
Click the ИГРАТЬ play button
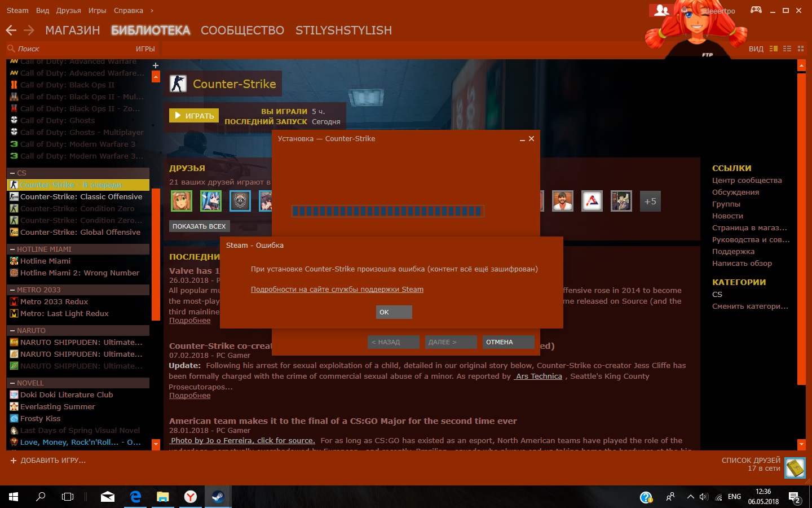[x=194, y=116]
